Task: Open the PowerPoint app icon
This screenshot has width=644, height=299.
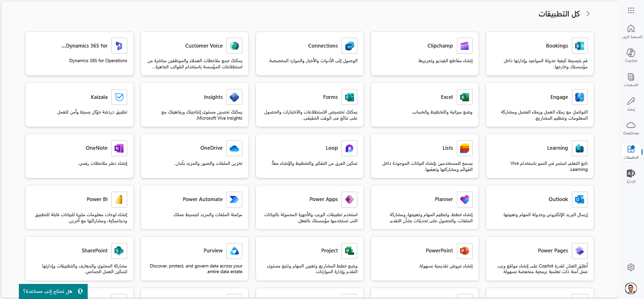Action: click(x=464, y=251)
